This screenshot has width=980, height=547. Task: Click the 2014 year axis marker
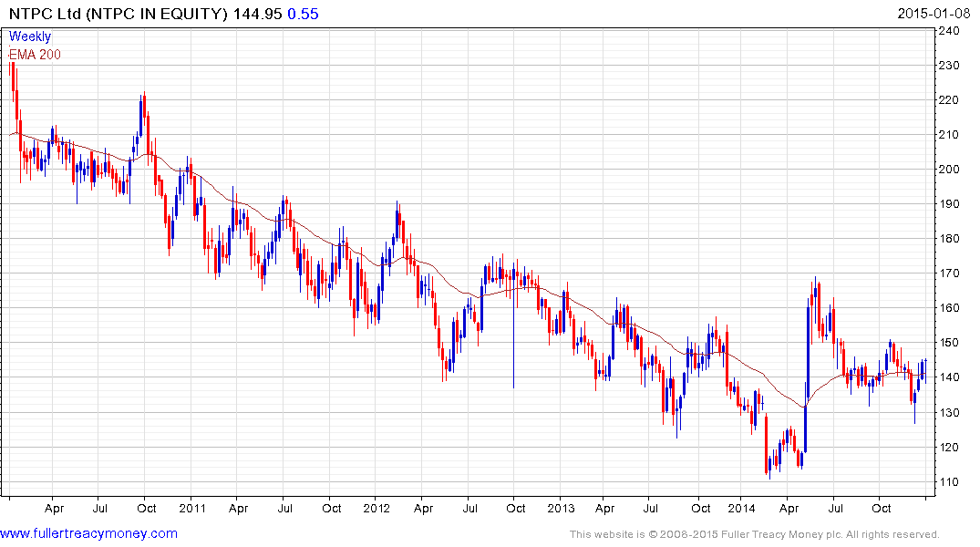pos(741,508)
